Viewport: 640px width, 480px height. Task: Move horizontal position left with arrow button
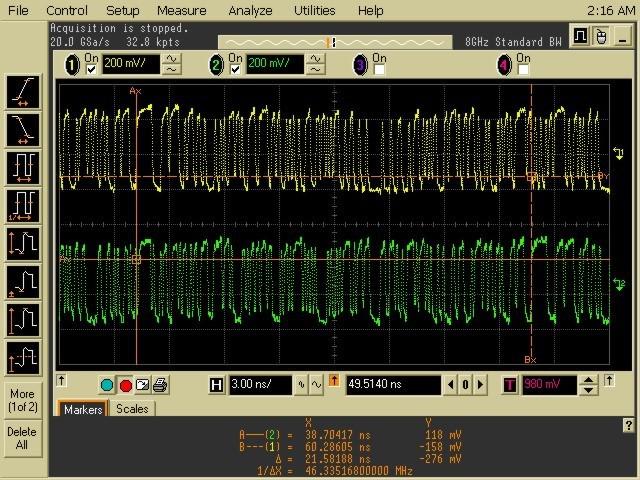451,384
